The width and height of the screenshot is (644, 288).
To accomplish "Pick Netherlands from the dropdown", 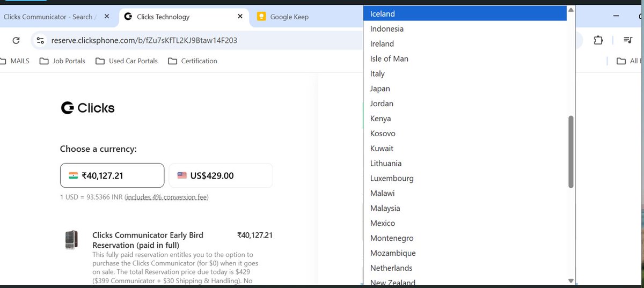I will (x=465, y=268).
